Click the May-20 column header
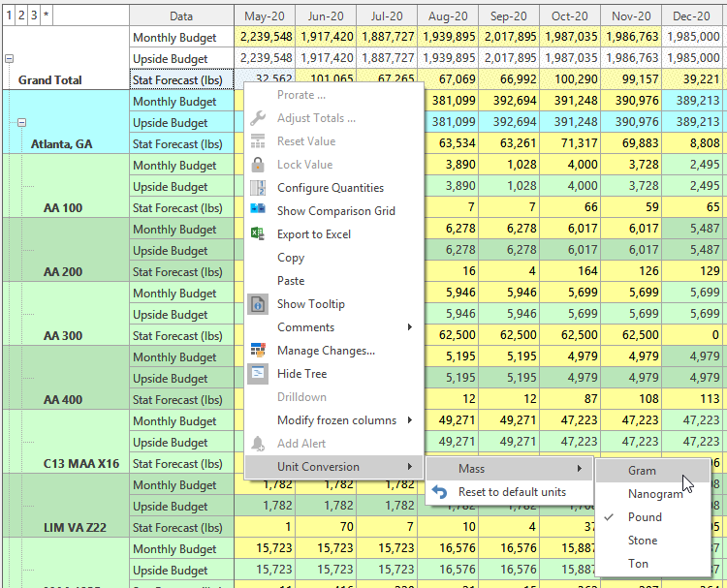Image resolution: width=727 pixels, height=588 pixels. point(265,16)
